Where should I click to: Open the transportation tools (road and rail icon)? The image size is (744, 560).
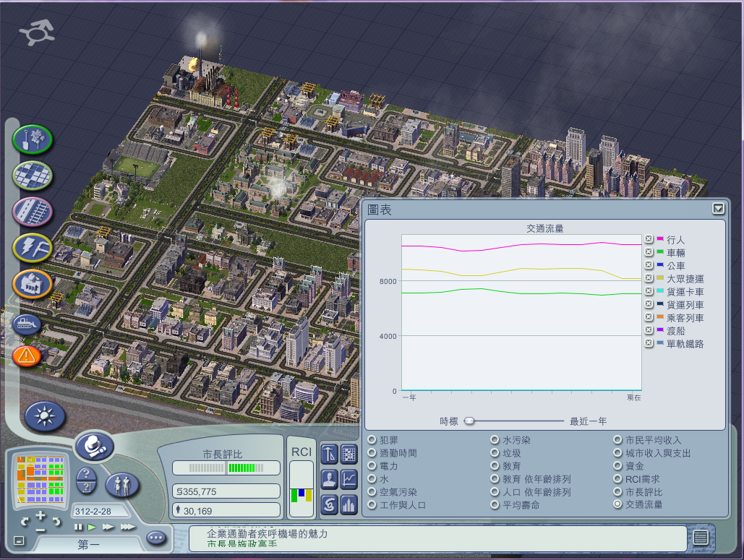click(33, 211)
